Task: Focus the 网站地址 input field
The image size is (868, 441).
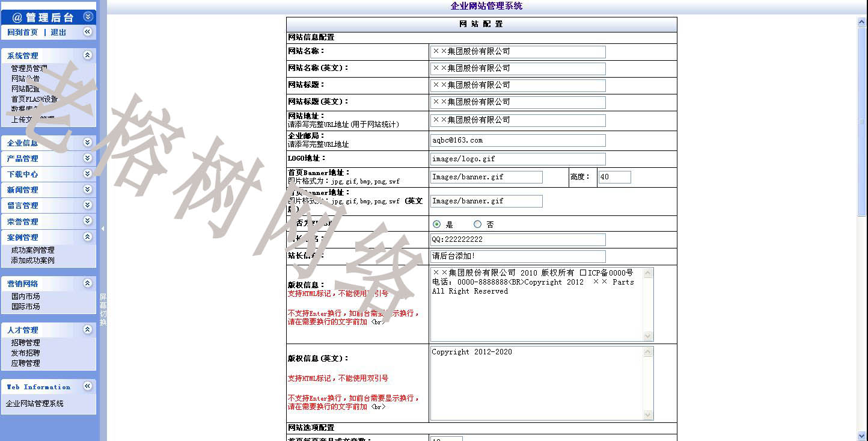Action: pos(518,120)
